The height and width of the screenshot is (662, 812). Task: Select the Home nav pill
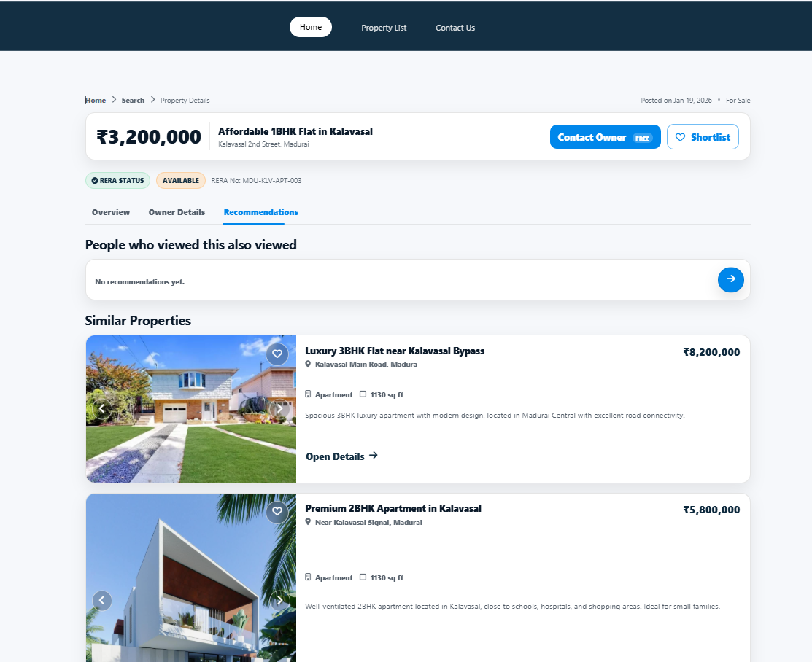pyautogui.click(x=311, y=27)
